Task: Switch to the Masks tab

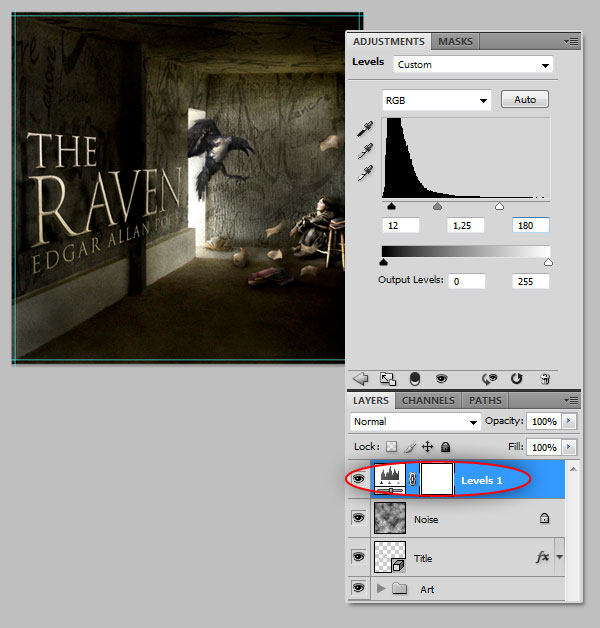Action: pyautogui.click(x=455, y=42)
